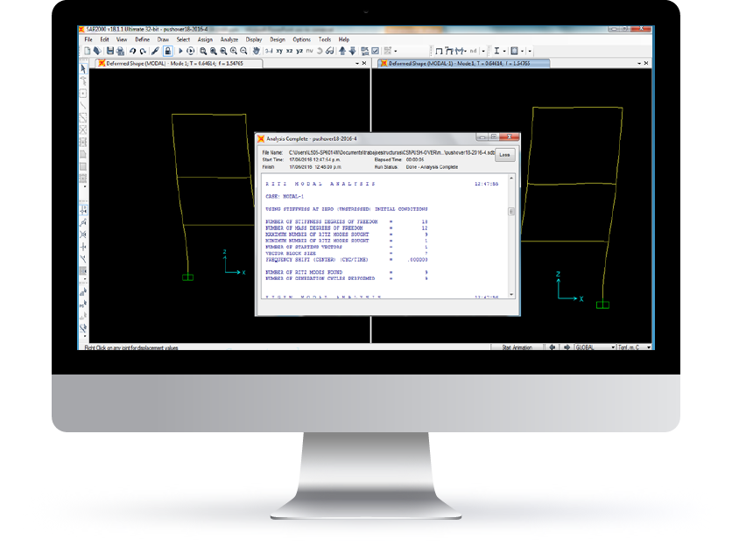Viewport: 732px width, 560px height.
Task: Click the Start Animation button
Action: pos(517,347)
